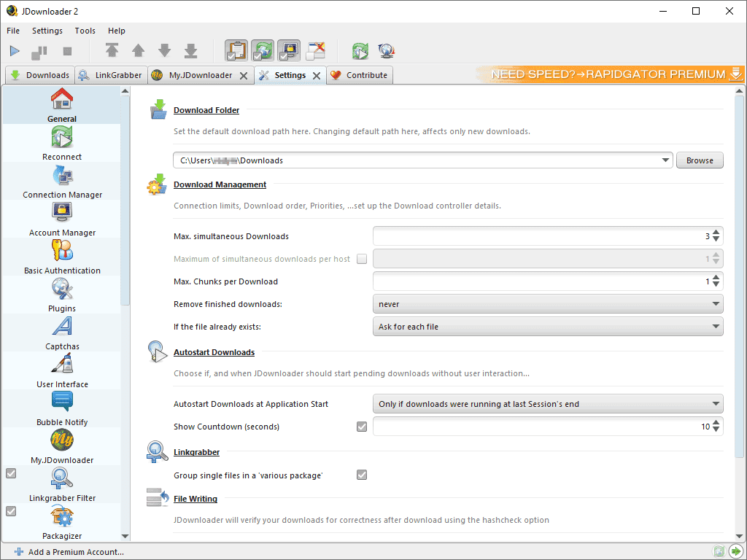
Task: Switch to LinkGrabber tab
Action: tap(111, 75)
